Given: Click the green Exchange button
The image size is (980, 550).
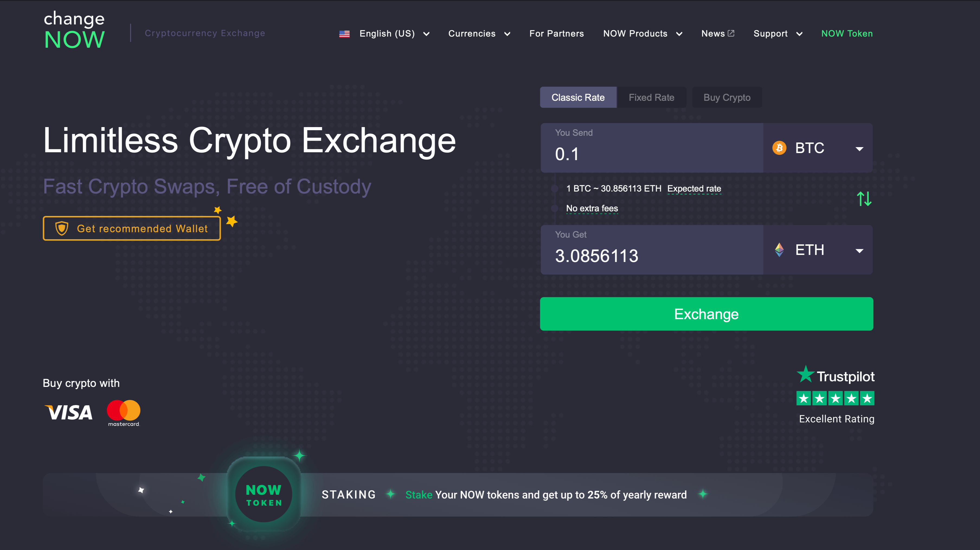Looking at the screenshot, I should click(707, 314).
